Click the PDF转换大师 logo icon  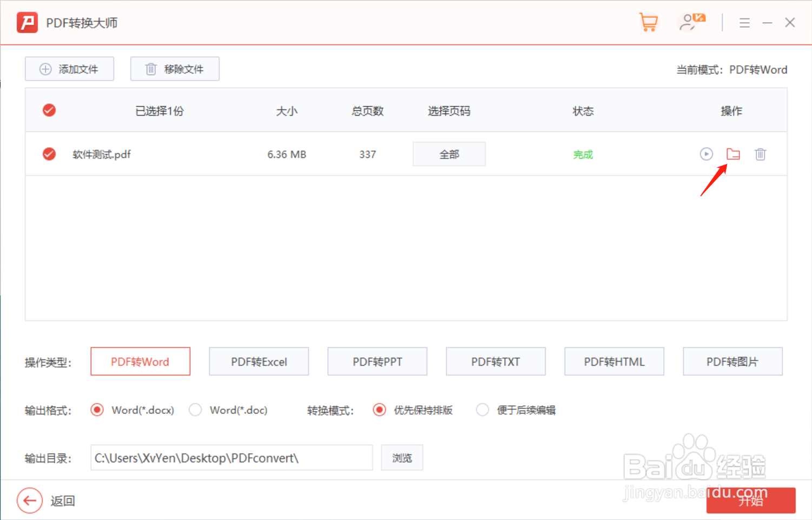point(27,22)
